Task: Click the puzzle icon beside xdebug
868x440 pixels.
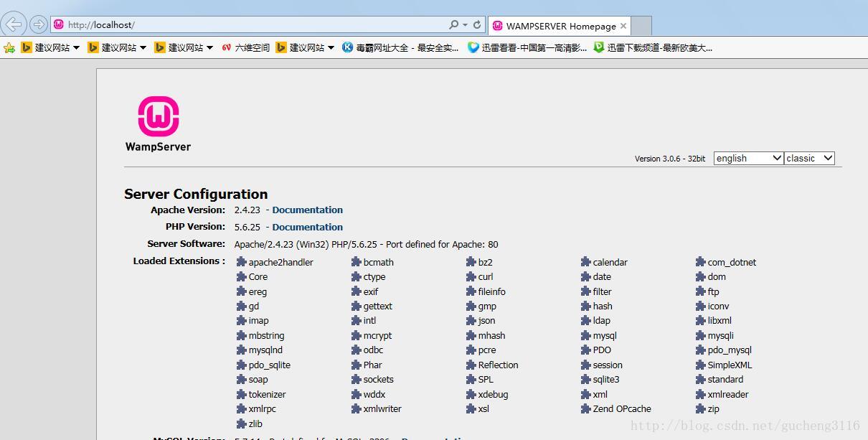Action: 471,394
